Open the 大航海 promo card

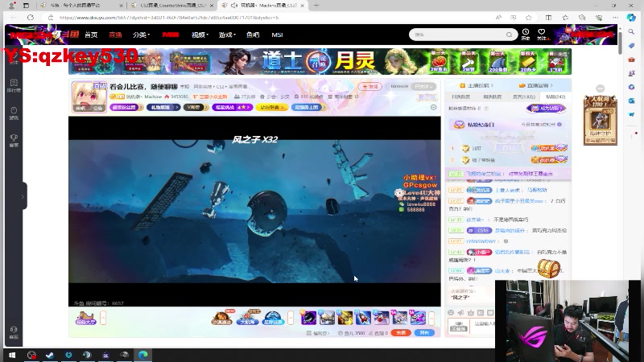tap(600, 120)
